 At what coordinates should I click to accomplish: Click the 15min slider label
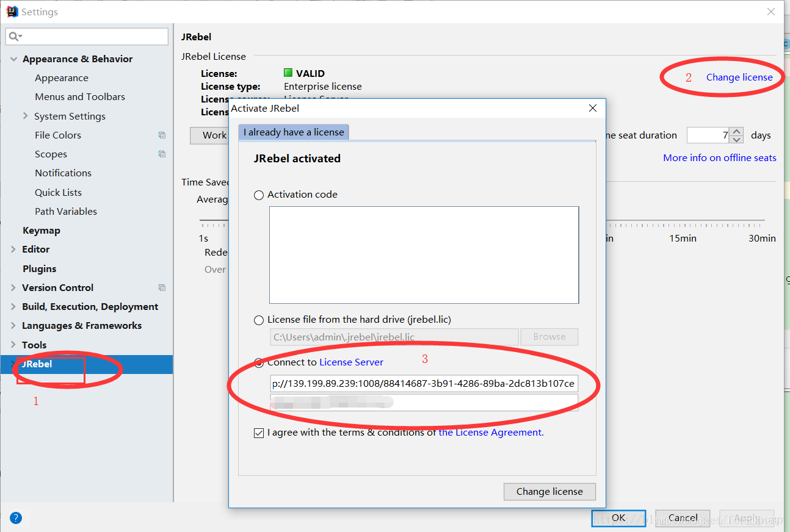(683, 239)
